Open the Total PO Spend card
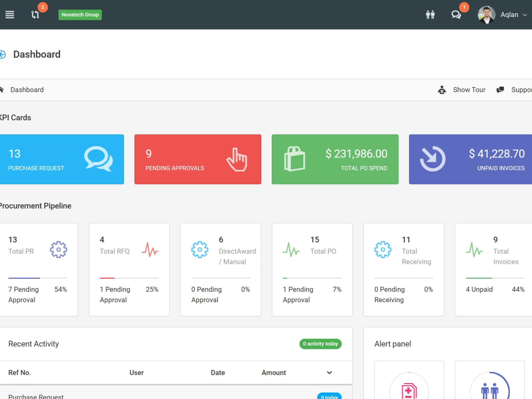This screenshot has height=399, width=532. pyautogui.click(x=335, y=159)
